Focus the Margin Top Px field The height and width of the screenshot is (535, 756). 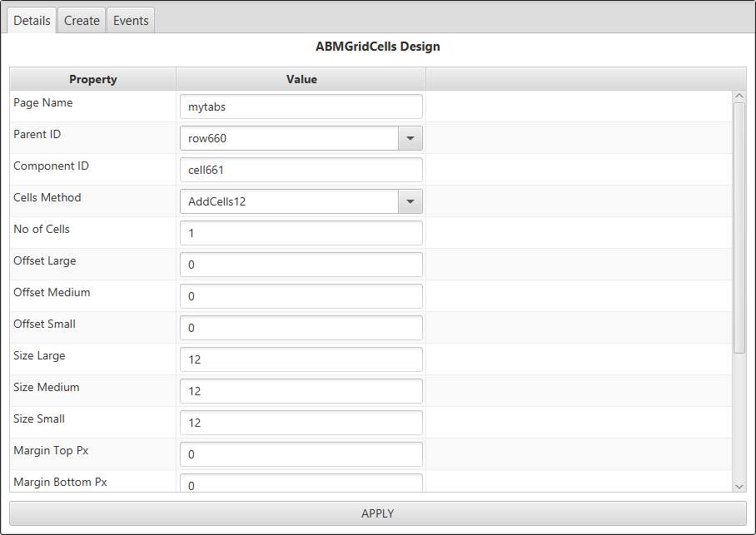tap(301, 454)
